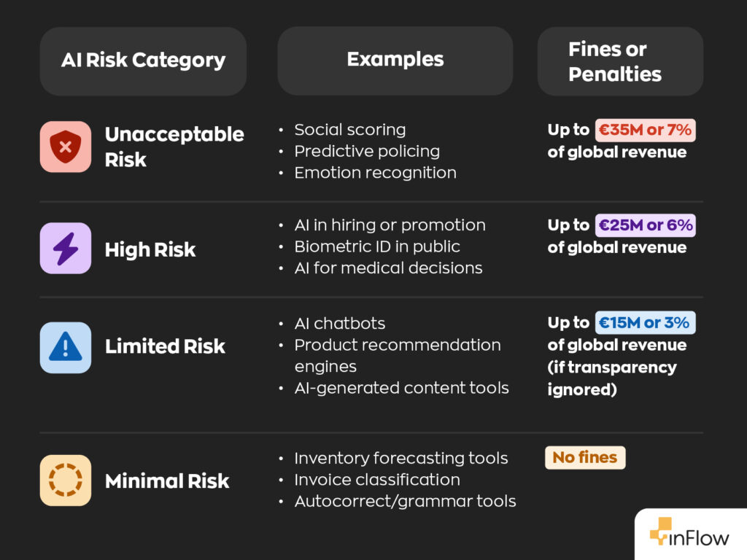Click the blue warning triangle Limited Risk icon
747x560 pixels.
[66, 347]
